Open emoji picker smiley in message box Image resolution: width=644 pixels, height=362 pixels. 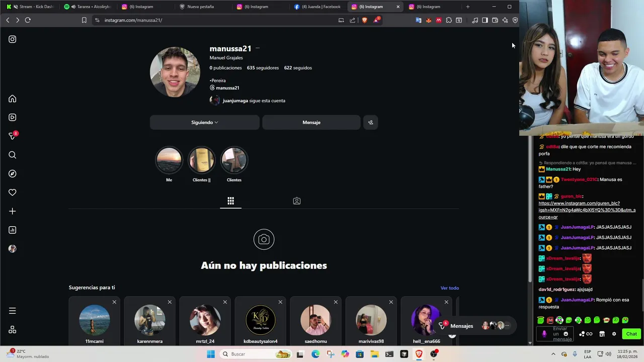point(566,334)
